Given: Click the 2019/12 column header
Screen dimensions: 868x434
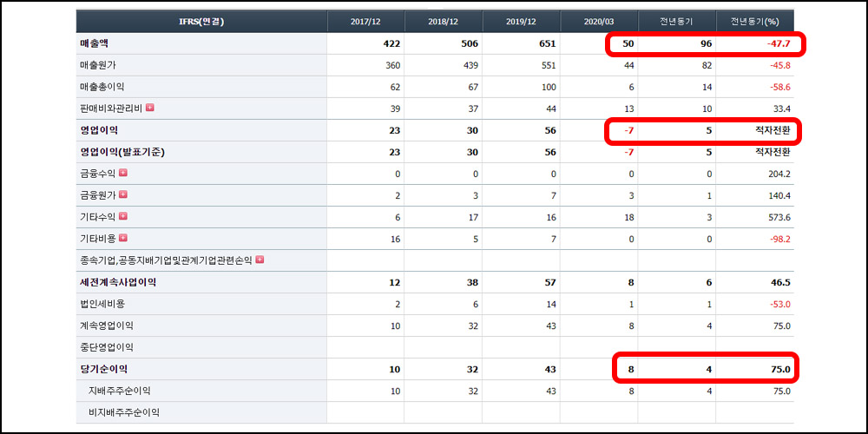Looking at the screenshot, I should tap(522, 22).
